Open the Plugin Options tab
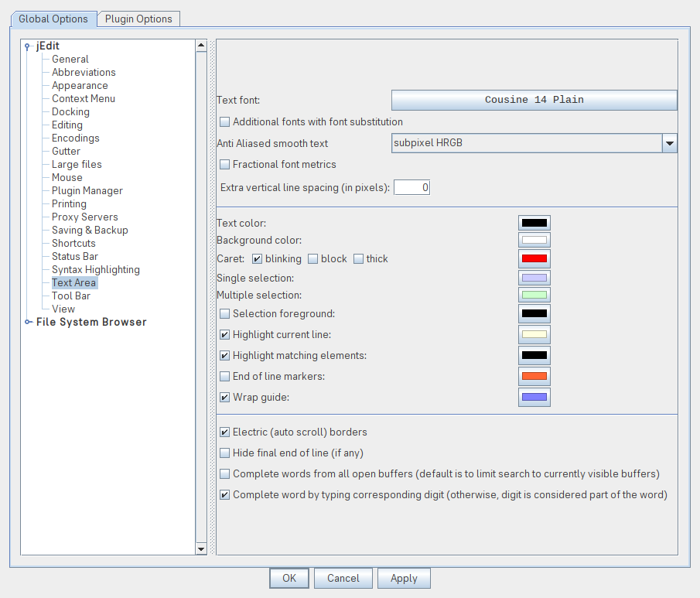700x598 pixels. (x=138, y=19)
